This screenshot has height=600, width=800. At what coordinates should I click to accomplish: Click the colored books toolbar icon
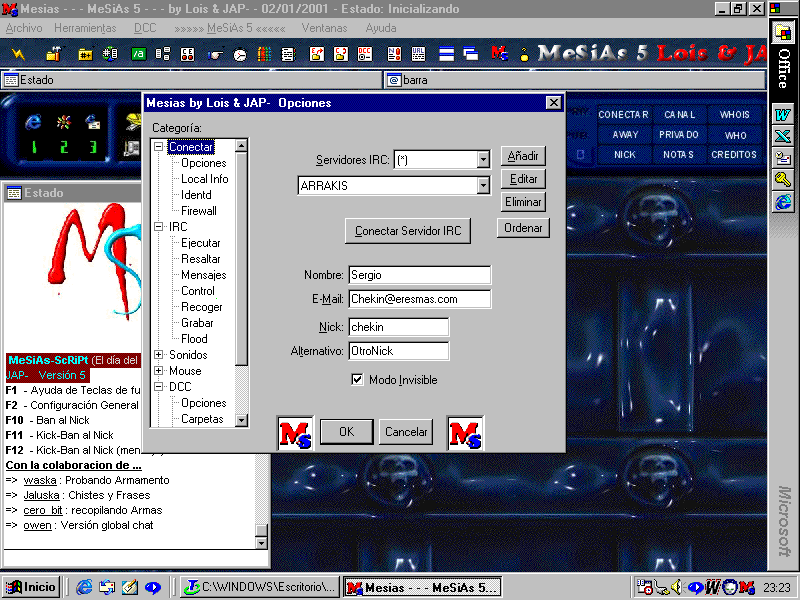(264, 54)
